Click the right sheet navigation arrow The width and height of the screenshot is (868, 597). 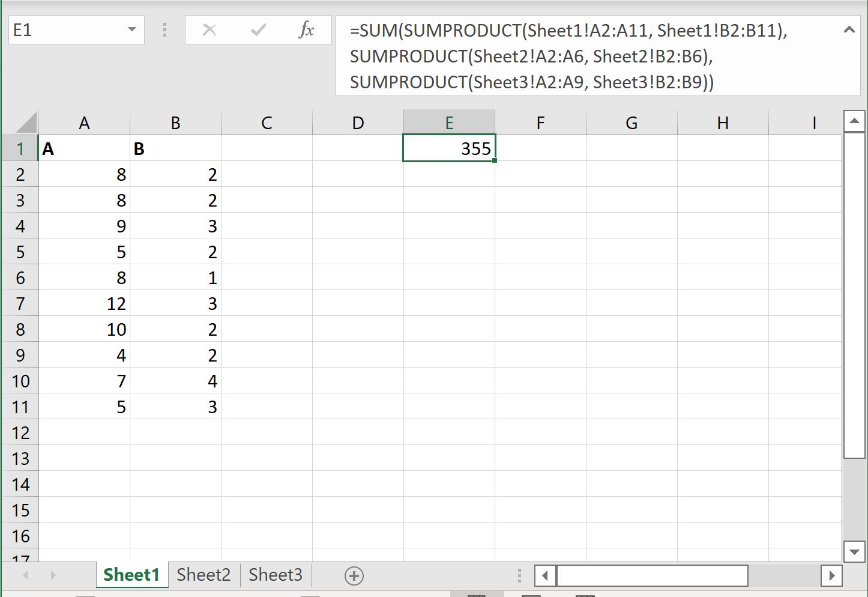[54, 575]
